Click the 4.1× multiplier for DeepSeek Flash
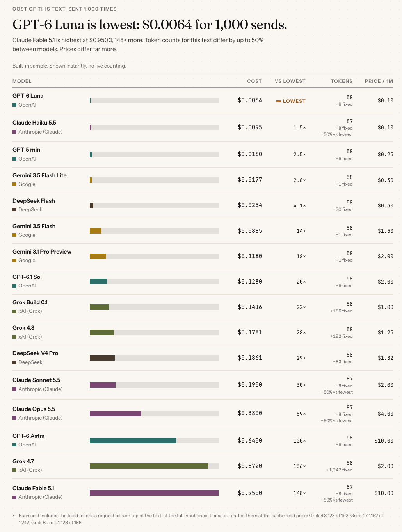Screen dimensions: 402x532 coord(300,205)
